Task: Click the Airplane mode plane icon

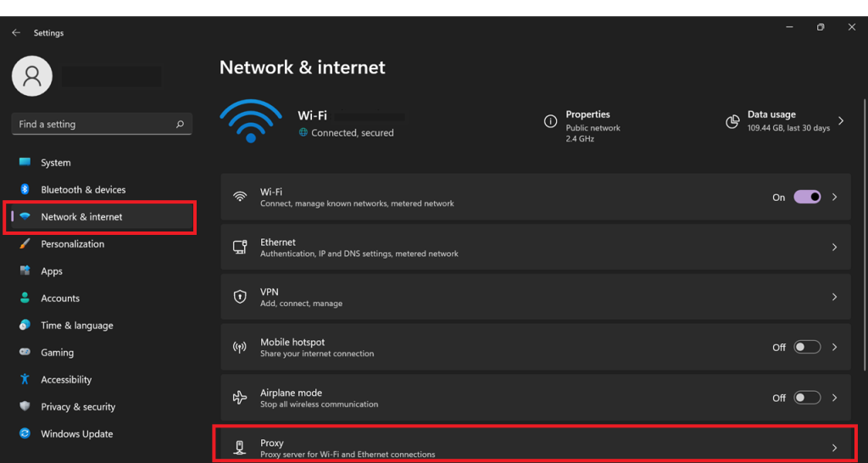Action: pos(240,398)
